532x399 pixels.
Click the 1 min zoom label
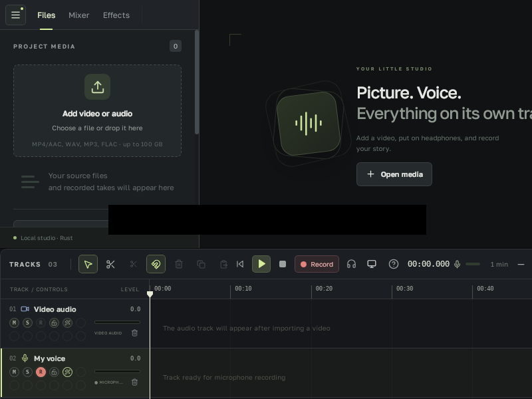click(x=499, y=264)
